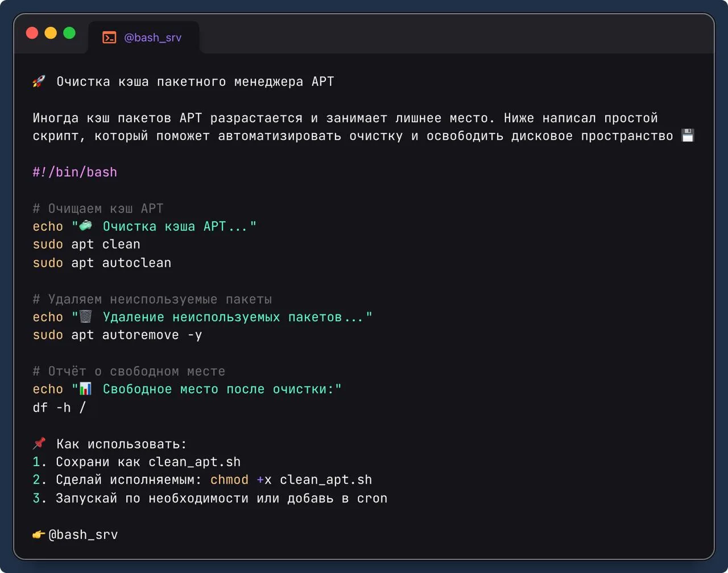Click the bar chart emoji in echo line
728x573 pixels.
point(85,389)
